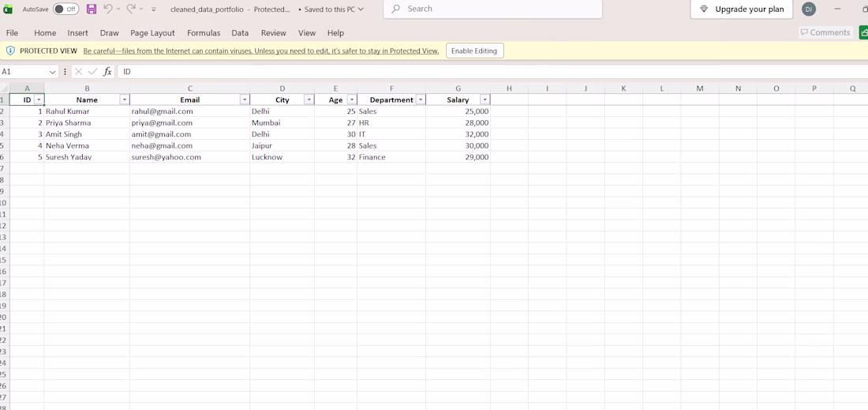Select the cell 'suresh@yahoo.com'
The image size is (868, 410).
(190, 157)
